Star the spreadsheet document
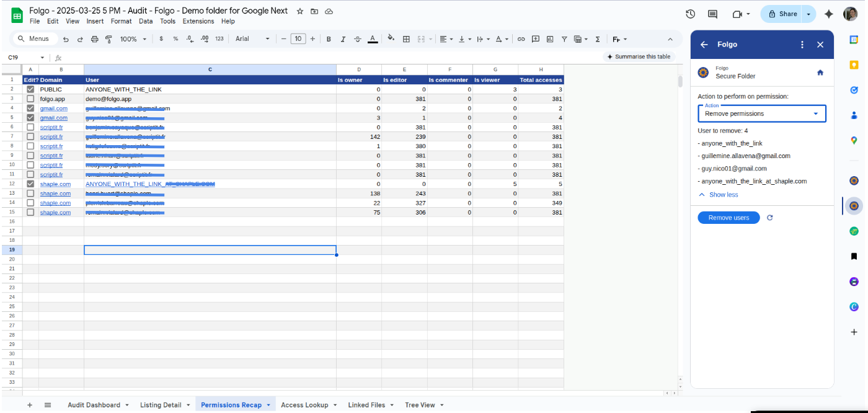The image size is (868, 413). [x=300, y=11]
